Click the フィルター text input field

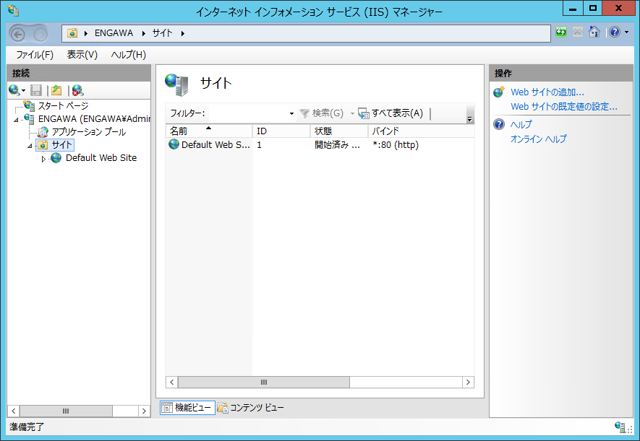(247, 113)
